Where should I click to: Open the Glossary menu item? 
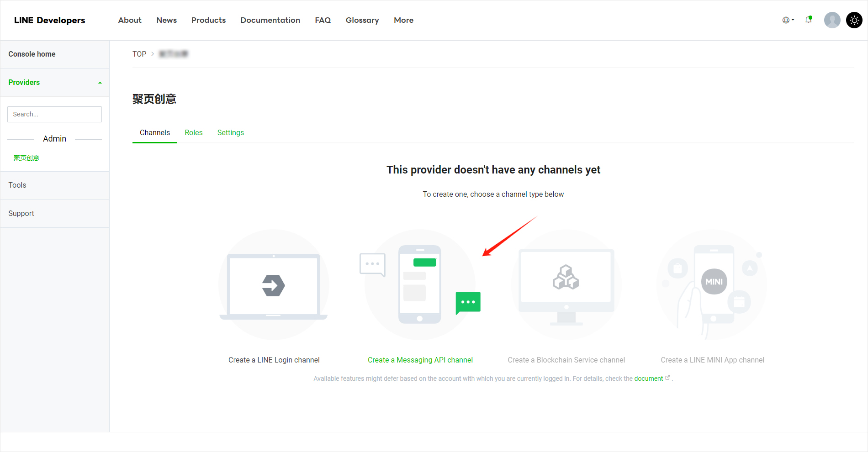(362, 20)
